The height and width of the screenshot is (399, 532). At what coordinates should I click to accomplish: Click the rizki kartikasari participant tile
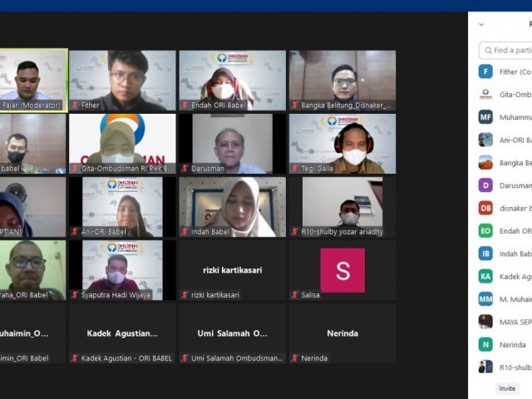[232, 270]
